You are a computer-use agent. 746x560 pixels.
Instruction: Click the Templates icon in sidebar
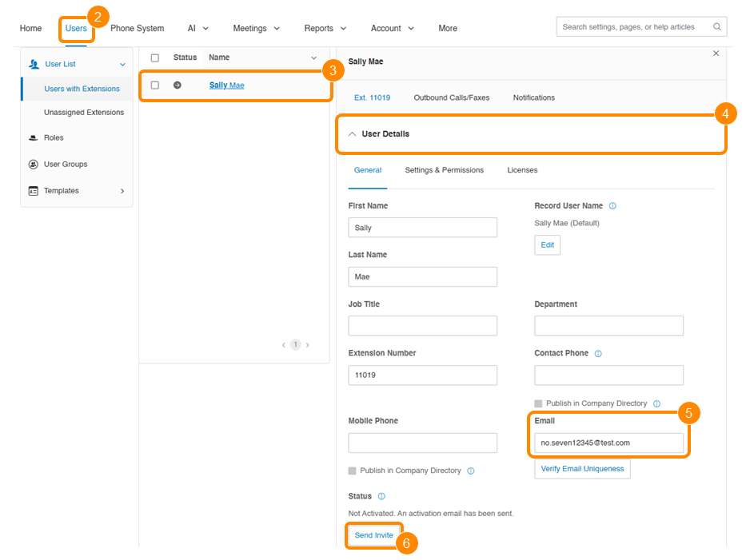[33, 191]
